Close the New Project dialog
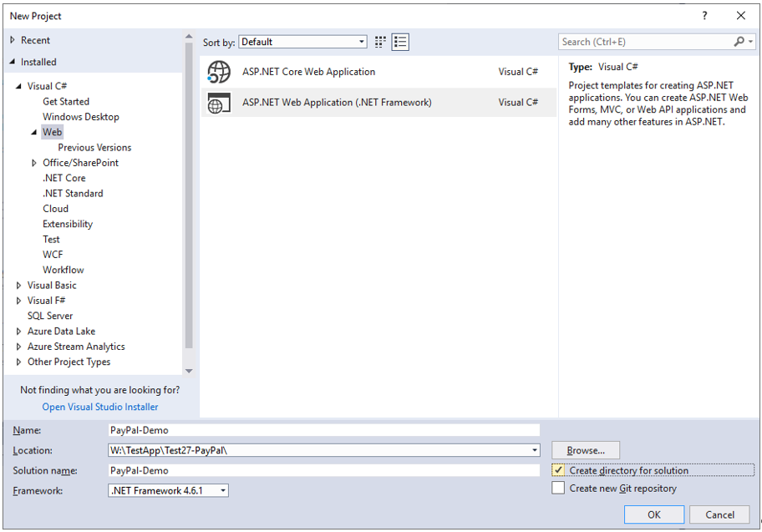Screen dimensions: 762x532 coord(740,16)
